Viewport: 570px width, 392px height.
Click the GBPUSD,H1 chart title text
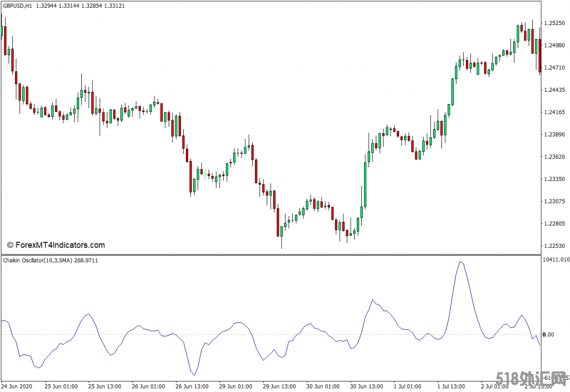(x=17, y=6)
